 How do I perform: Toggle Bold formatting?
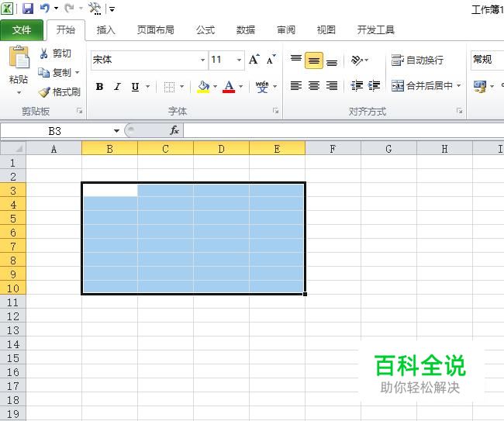point(100,87)
